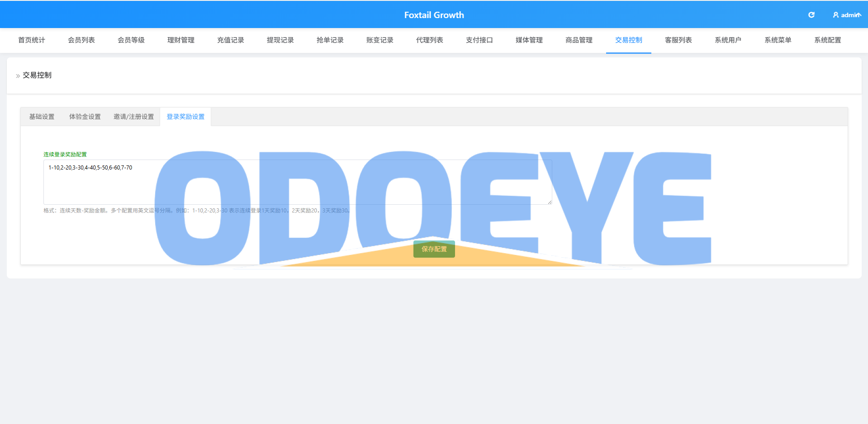Click Foxtail Growth header title

[434, 15]
